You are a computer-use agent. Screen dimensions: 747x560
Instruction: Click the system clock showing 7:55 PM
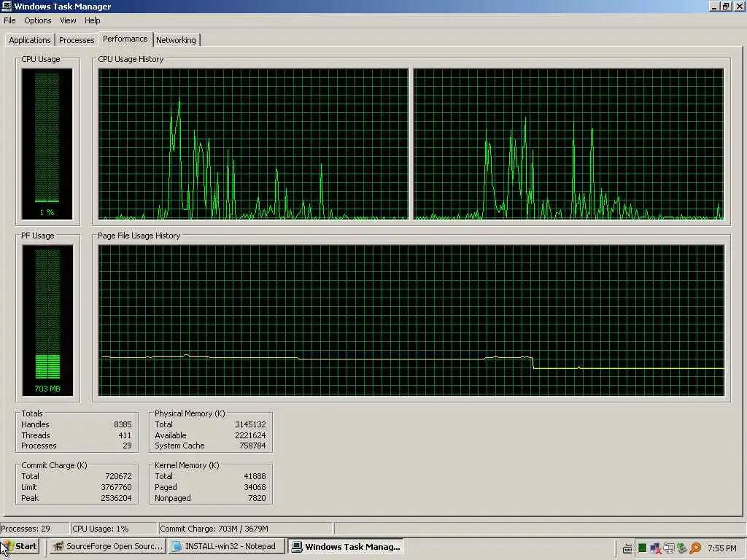pos(721,548)
